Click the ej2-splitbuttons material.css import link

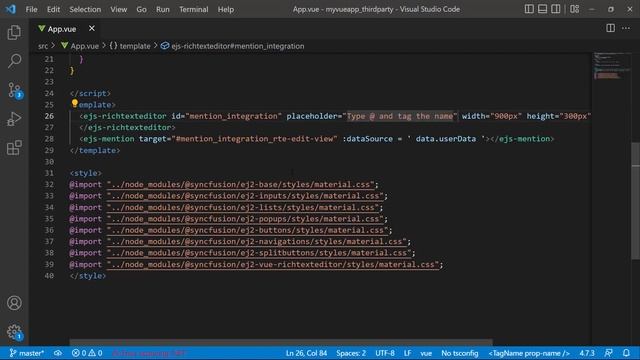[259, 253]
